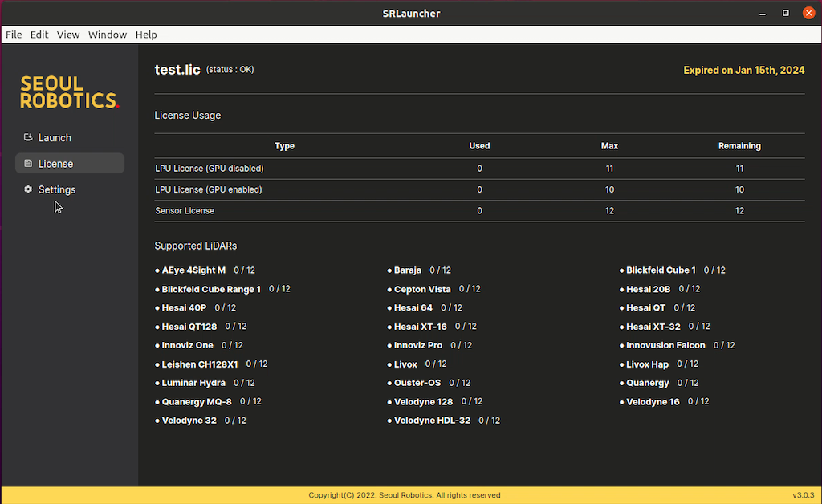Click the Settings gear icon
Screen dimensions: 822x504
click(x=28, y=189)
